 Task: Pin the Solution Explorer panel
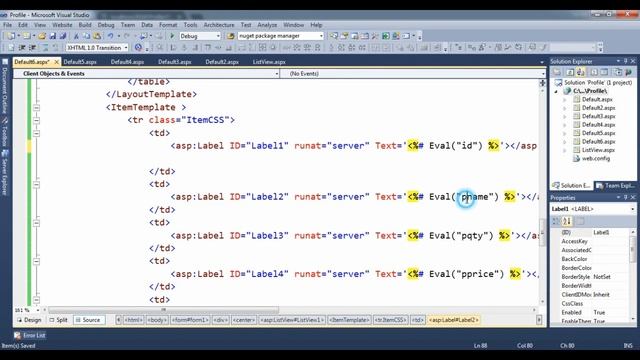point(626,61)
